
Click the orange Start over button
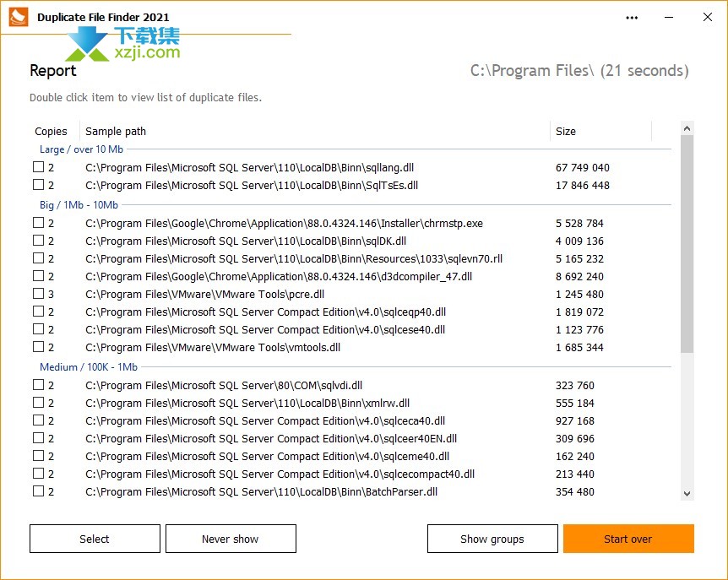628,539
